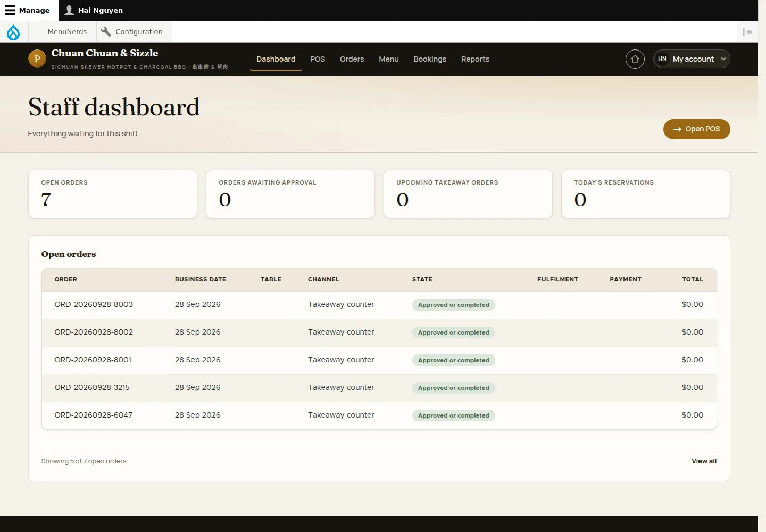Open the Orders nav item
This screenshot has height=532, width=766.
(x=352, y=59)
